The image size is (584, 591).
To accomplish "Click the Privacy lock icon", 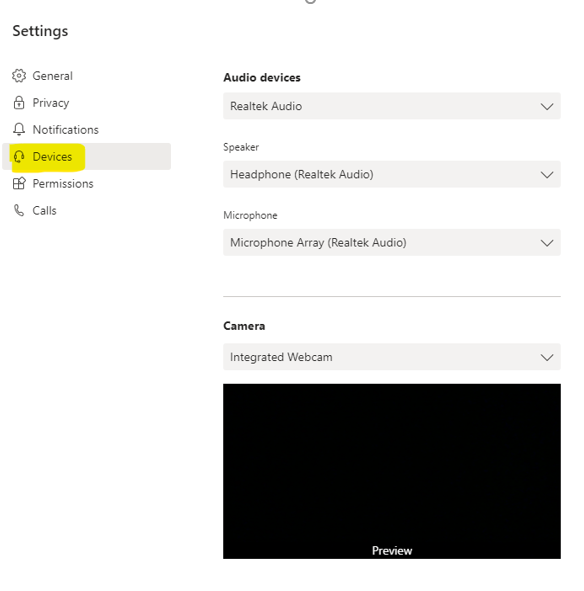I will (19, 103).
